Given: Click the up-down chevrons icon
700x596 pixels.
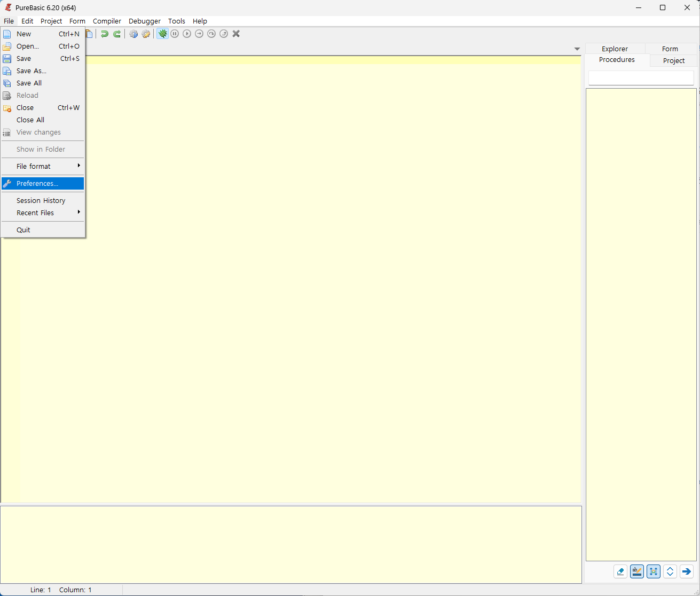Looking at the screenshot, I should pyautogui.click(x=670, y=571).
